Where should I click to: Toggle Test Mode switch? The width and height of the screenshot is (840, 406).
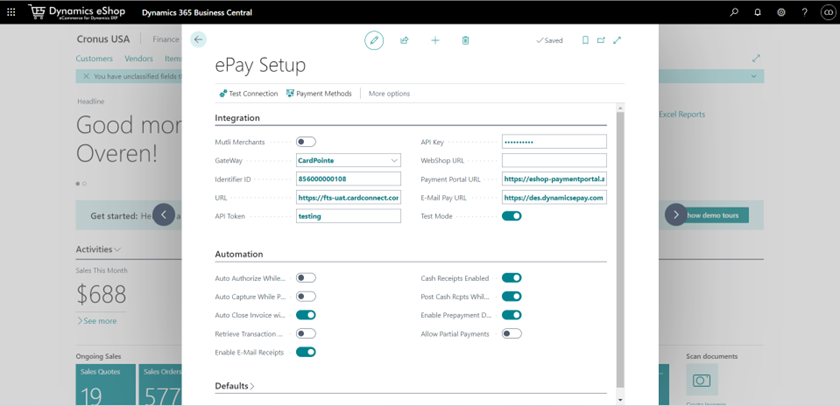click(512, 216)
